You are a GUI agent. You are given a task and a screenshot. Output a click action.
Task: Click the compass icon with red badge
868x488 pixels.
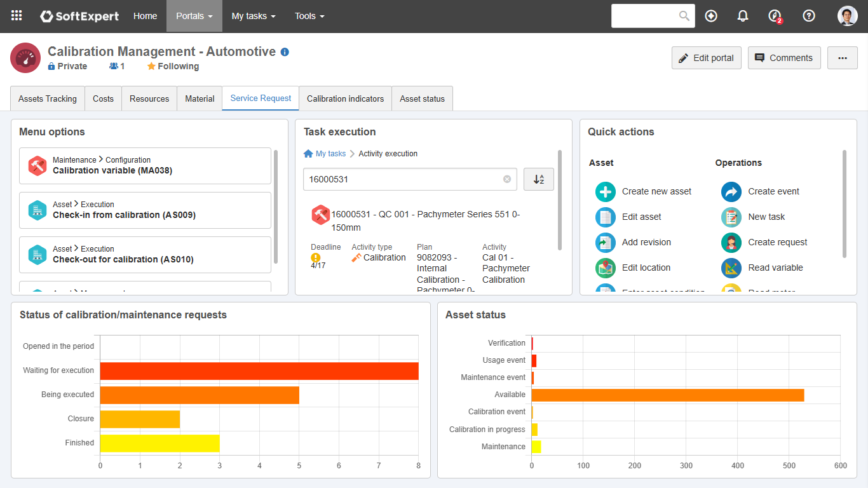pyautogui.click(x=775, y=17)
